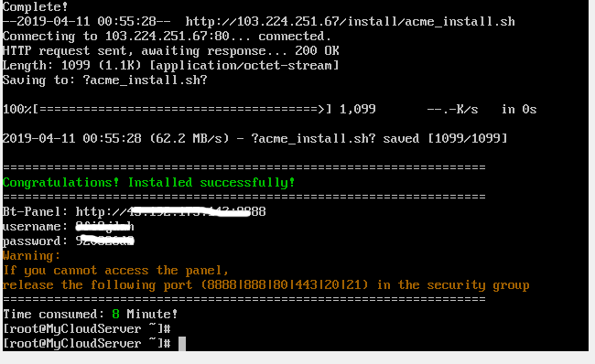The width and height of the screenshot is (595, 364).
Task: Click the green Congratulations success message
Action: (148, 182)
